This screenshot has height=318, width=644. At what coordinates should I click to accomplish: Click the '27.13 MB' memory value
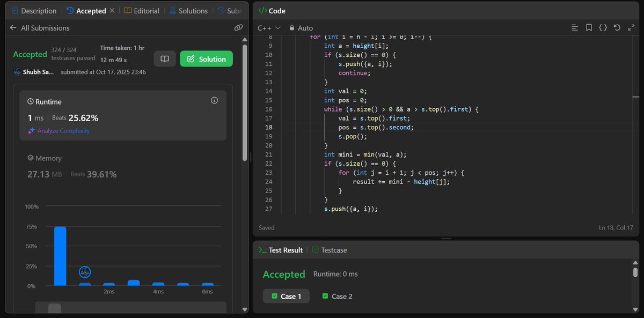point(46,174)
